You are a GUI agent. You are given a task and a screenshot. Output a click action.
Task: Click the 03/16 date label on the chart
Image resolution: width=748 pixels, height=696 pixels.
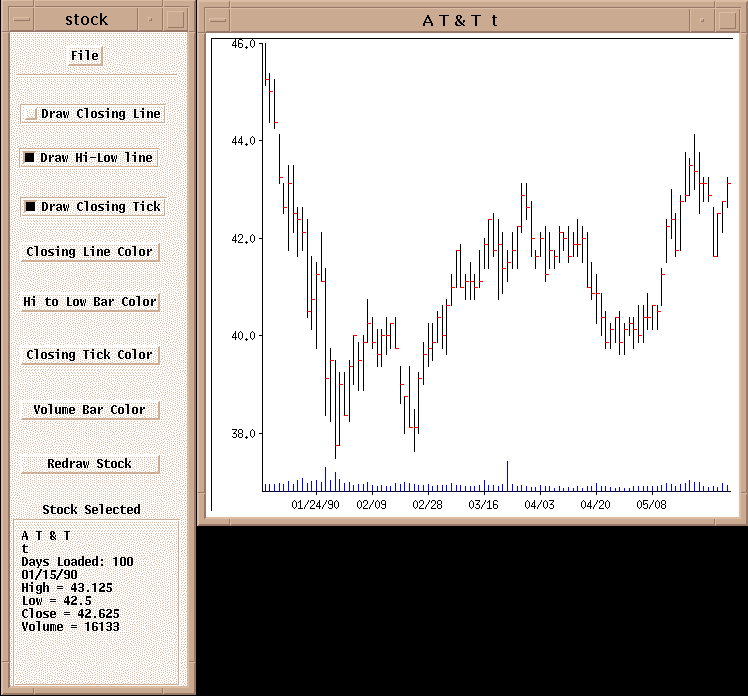pyautogui.click(x=483, y=505)
